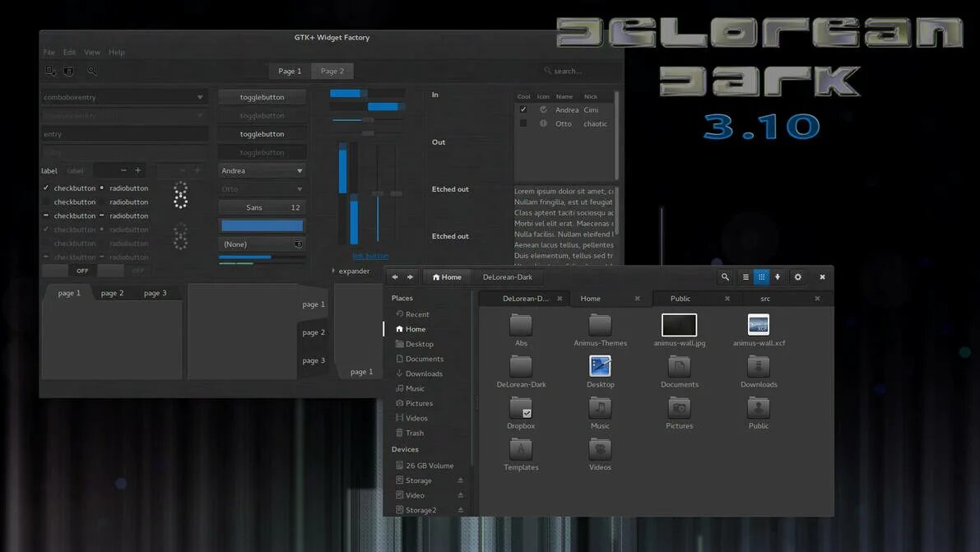
Task: Eject the Storage volume
Action: [460, 480]
